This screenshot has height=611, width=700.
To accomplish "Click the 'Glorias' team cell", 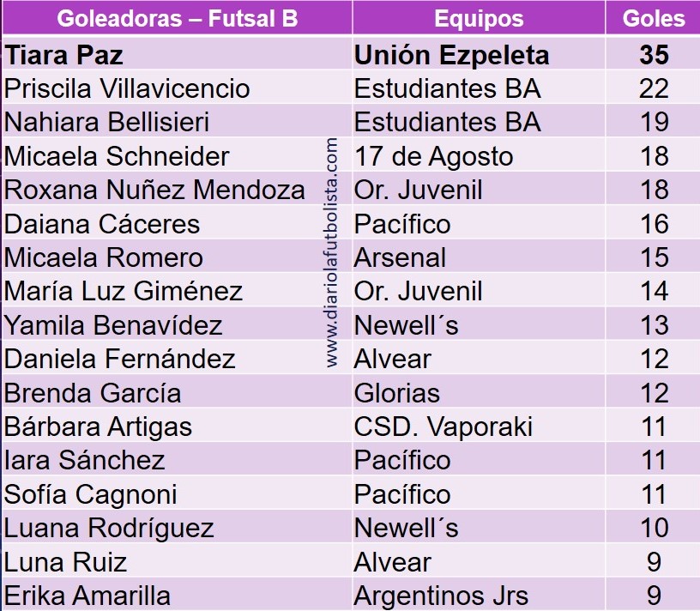I will pyautogui.click(x=396, y=393).
